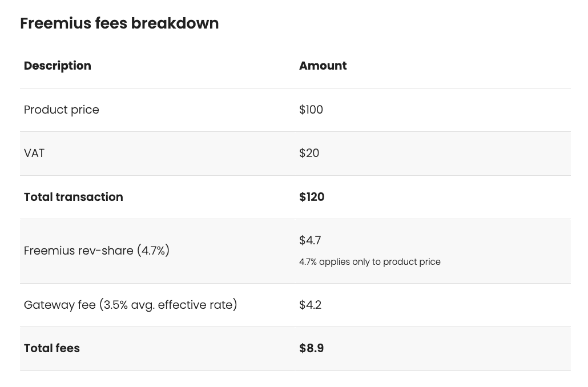
Task: Click the $120 total transaction amount
Action: tap(312, 197)
